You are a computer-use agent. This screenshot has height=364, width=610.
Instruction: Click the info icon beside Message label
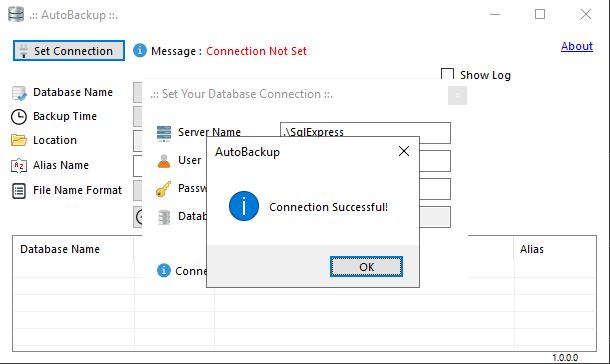[140, 51]
